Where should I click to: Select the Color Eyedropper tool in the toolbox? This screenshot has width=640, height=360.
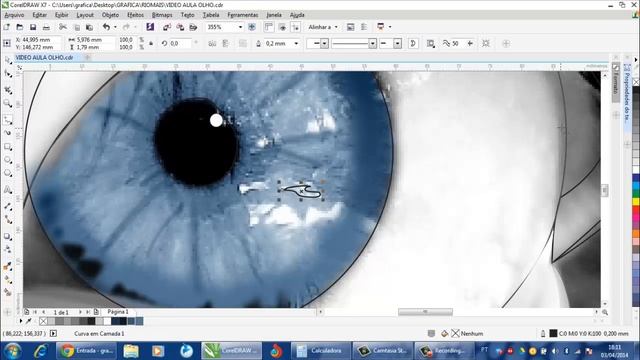8,267
